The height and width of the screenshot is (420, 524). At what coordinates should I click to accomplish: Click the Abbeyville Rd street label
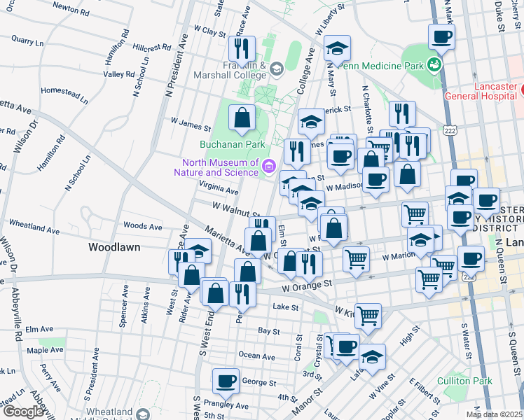coord(17,314)
